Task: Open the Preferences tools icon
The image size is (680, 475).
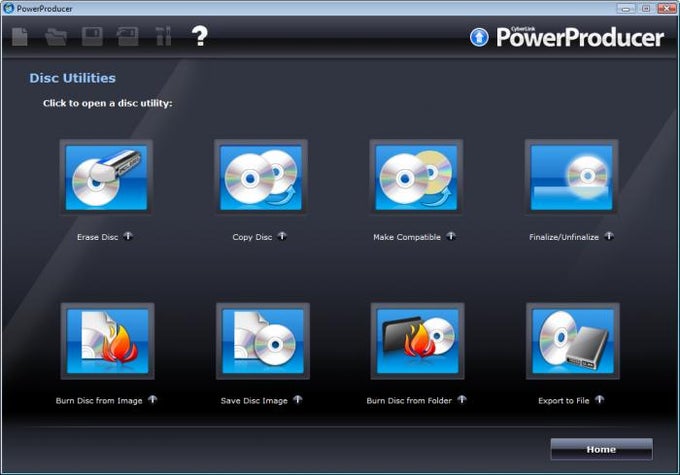Action: tap(163, 36)
